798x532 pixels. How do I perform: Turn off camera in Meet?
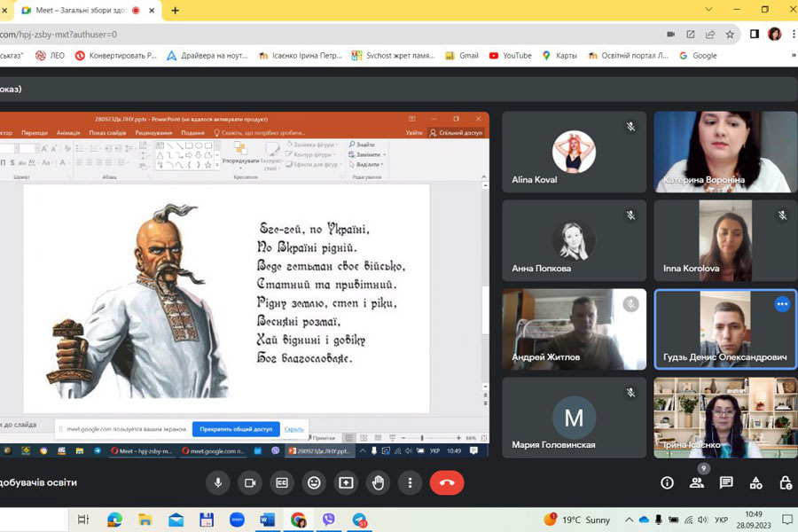250,482
